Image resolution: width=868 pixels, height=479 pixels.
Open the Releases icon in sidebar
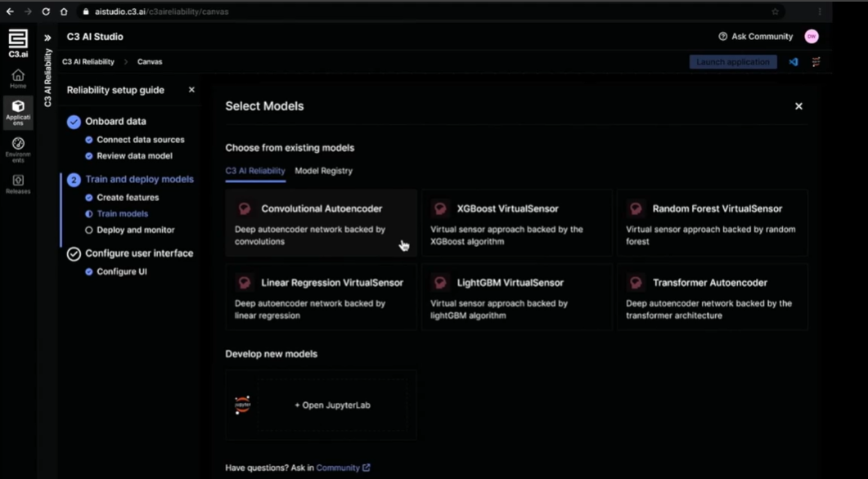18,183
